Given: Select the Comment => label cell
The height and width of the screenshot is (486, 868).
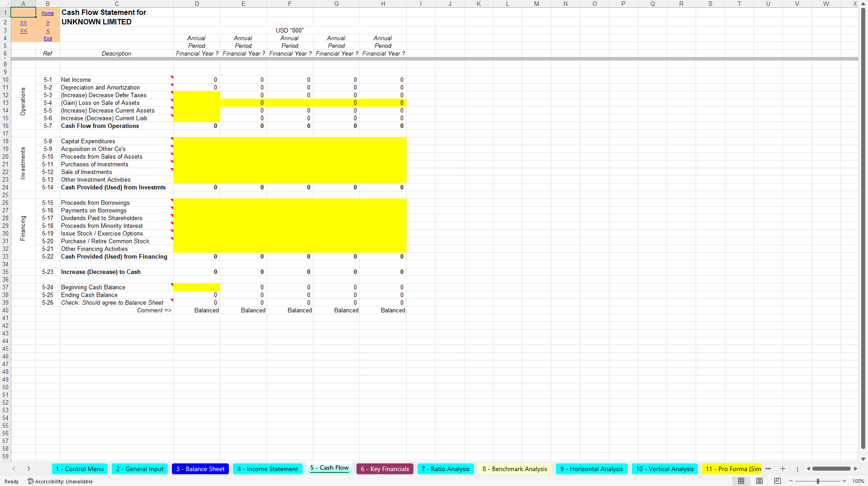Looking at the screenshot, I should click(117, 310).
